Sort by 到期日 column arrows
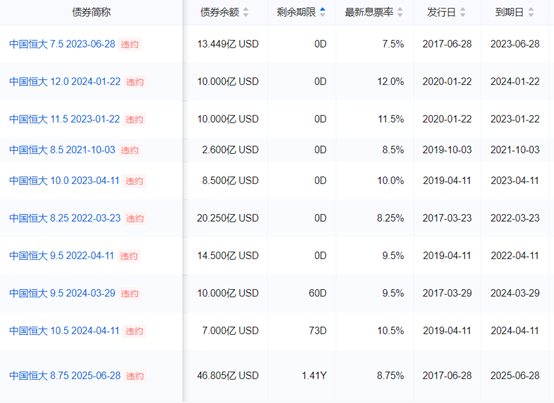This screenshot has height=403, width=554. [530, 12]
